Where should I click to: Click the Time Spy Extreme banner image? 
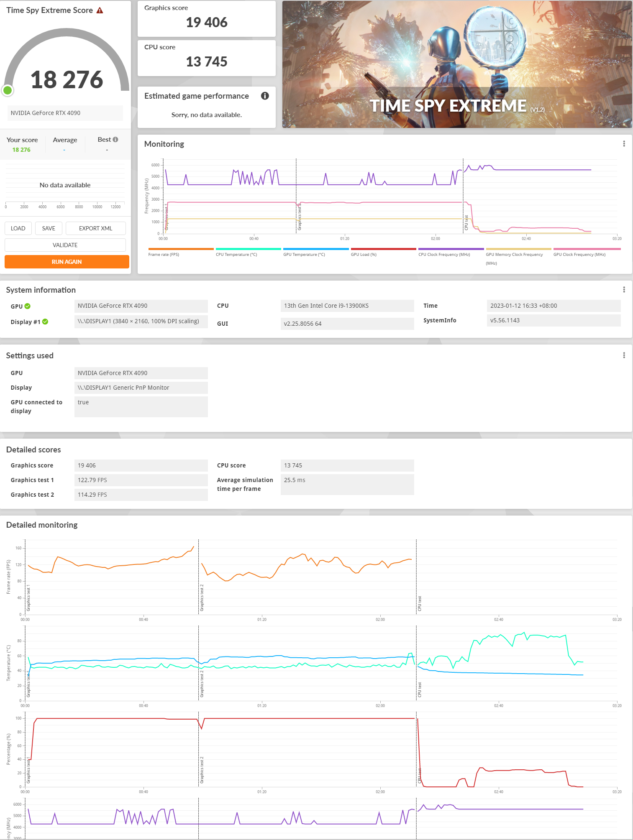coord(457,64)
